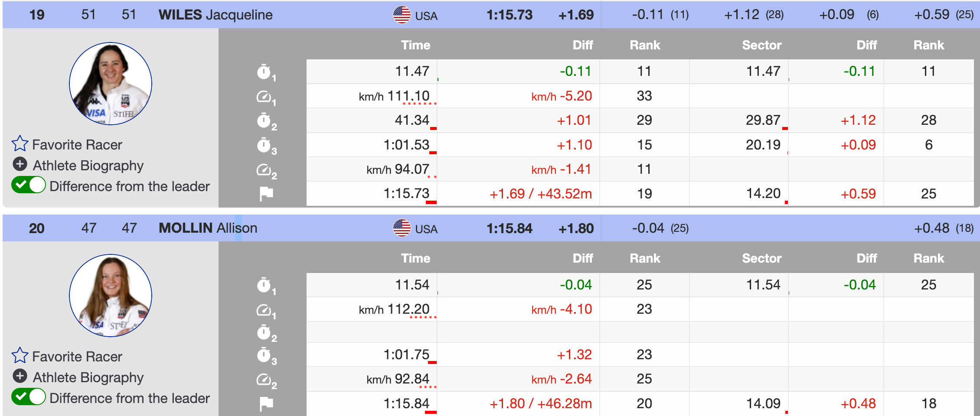Click the Favorite Racer label under Wiles' photo

click(77, 145)
